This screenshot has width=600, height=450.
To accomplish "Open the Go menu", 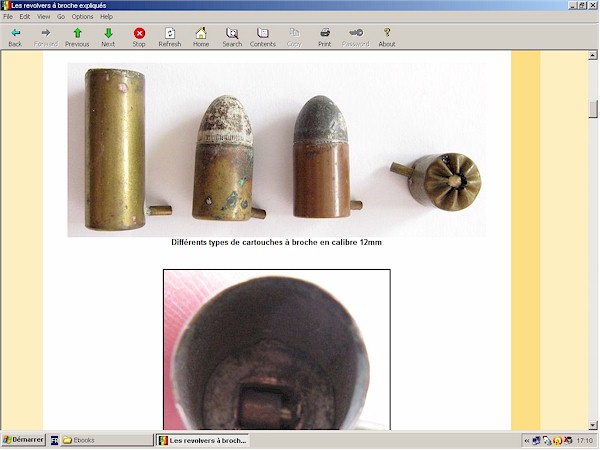I will pyautogui.click(x=61, y=16).
